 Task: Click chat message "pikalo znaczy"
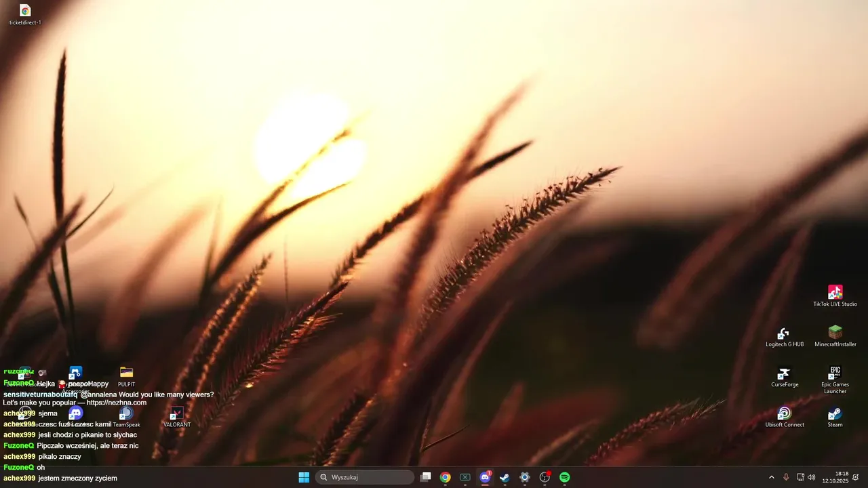pyautogui.click(x=60, y=457)
